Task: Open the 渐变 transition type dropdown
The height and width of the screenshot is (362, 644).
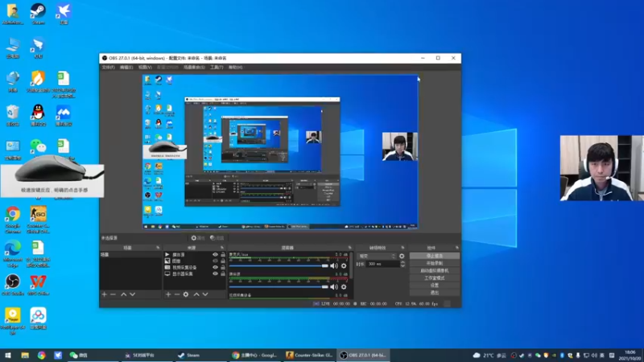Action: (377, 256)
